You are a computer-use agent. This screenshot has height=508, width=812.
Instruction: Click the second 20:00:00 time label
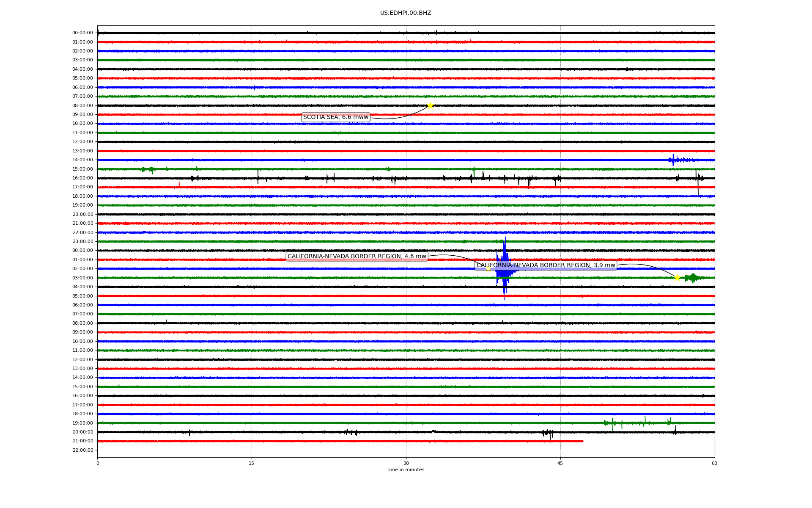tap(82, 432)
